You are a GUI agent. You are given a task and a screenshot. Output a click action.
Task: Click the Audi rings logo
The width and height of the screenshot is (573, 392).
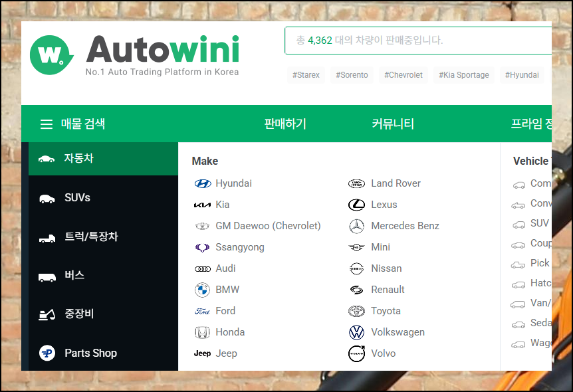203,269
